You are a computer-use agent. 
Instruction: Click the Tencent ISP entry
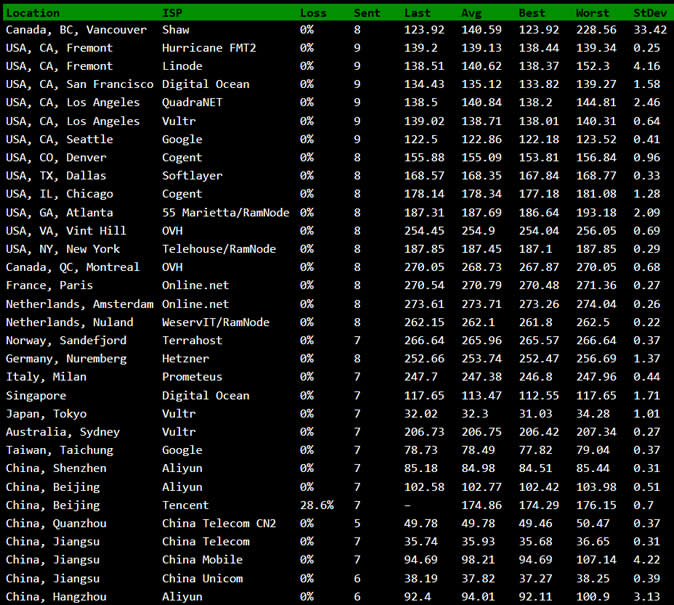(185, 505)
